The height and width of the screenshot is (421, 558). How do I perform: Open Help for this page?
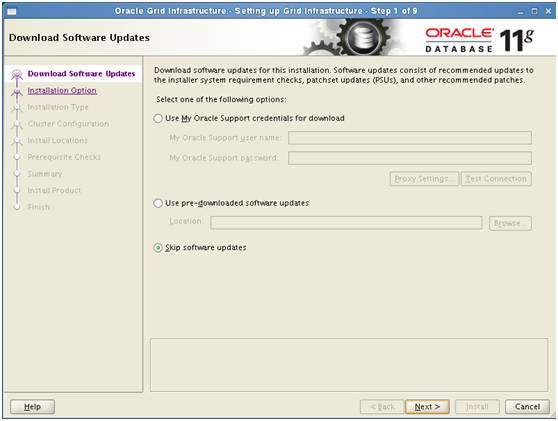click(32, 407)
